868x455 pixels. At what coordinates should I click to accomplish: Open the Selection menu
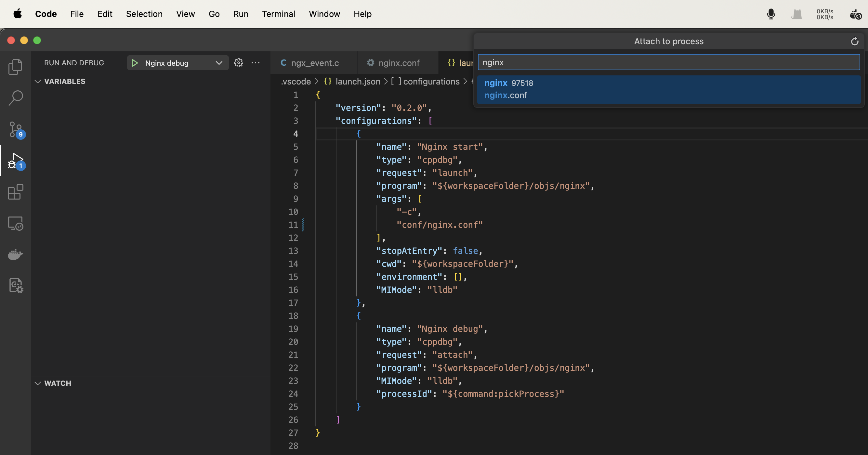(x=144, y=14)
